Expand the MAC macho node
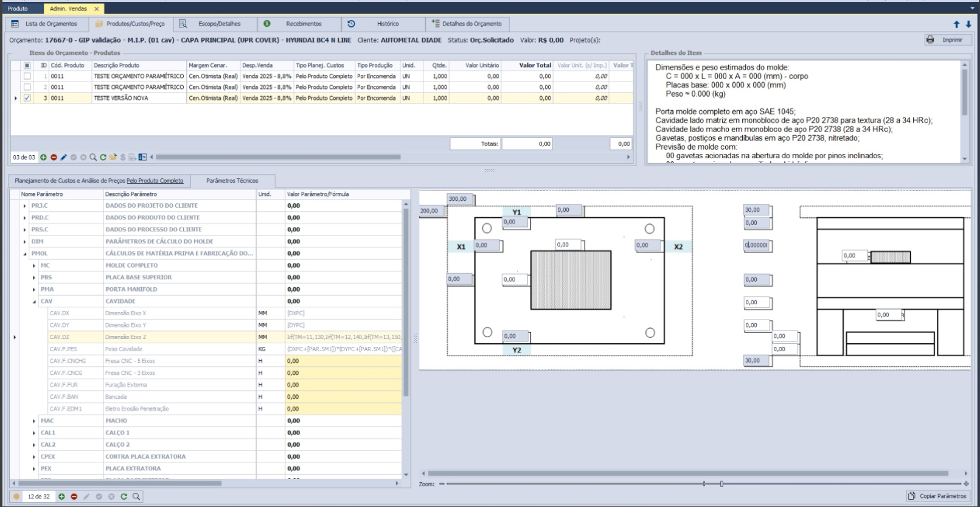This screenshot has height=507, width=980. click(x=34, y=421)
